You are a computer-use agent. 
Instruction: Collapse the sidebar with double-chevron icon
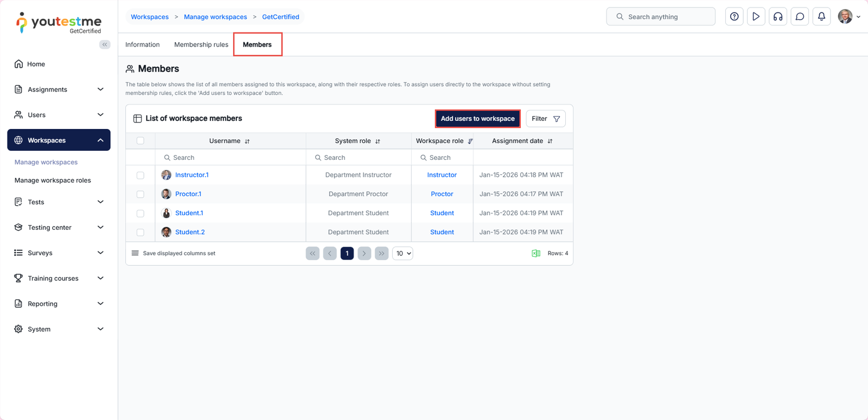click(x=105, y=44)
